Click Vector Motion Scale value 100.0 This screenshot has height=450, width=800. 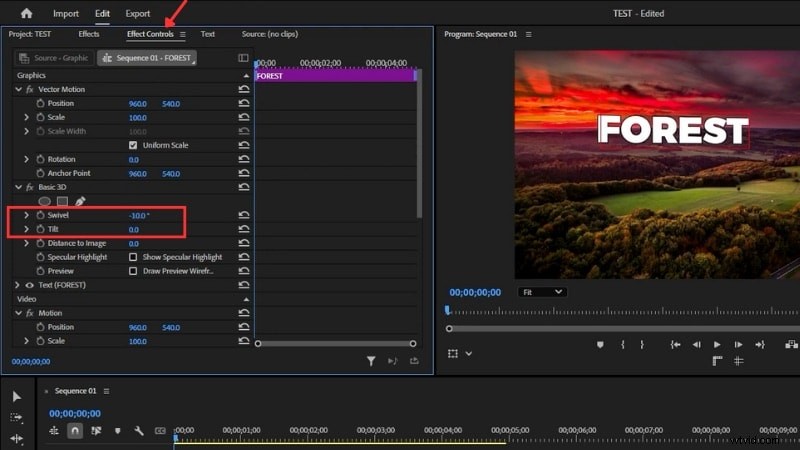coord(138,118)
